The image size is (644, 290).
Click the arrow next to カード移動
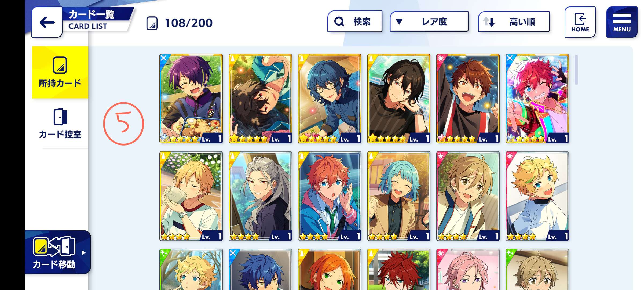[x=84, y=253]
